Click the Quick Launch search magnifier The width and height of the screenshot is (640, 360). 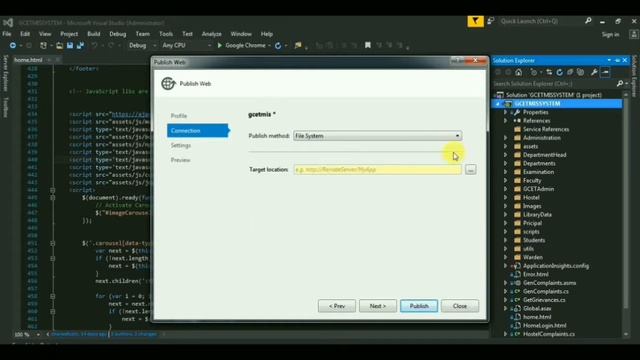(x=588, y=21)
